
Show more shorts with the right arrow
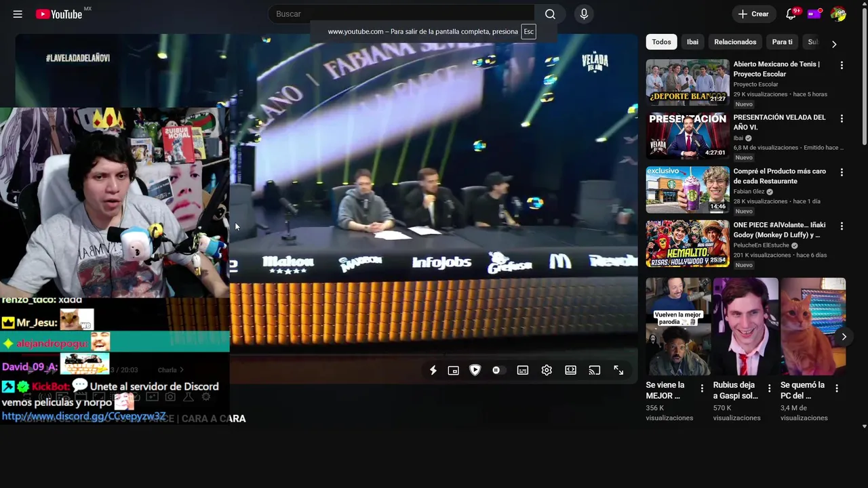[x=844, y=336]
